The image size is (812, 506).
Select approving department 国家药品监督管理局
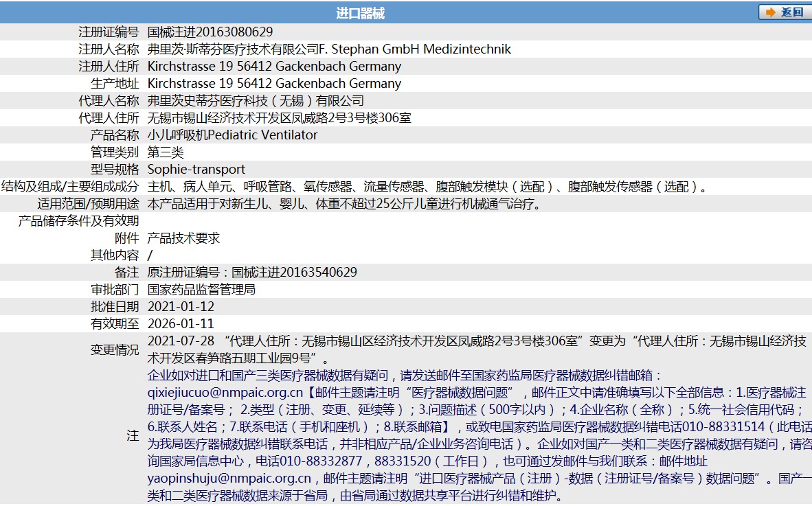pyautogui.click(x=201, y=289)
